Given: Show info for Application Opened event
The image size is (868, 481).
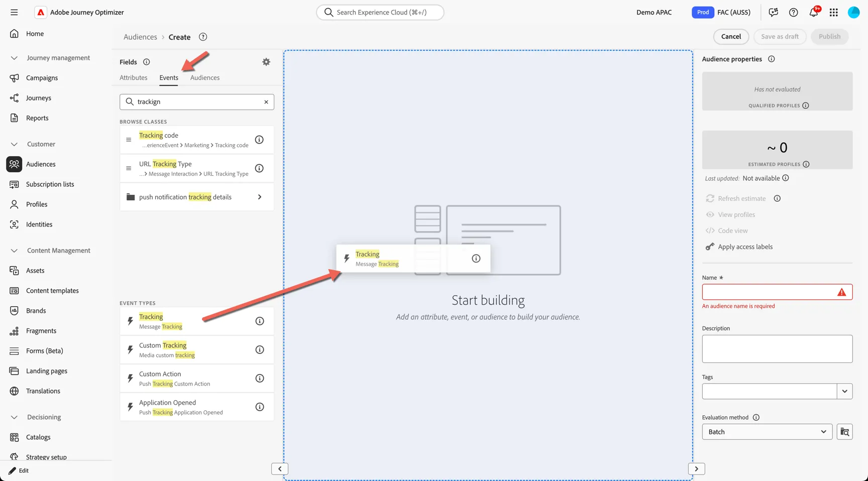Looking at the screenshot, I should pyautogui.click(x=260, y=407).
